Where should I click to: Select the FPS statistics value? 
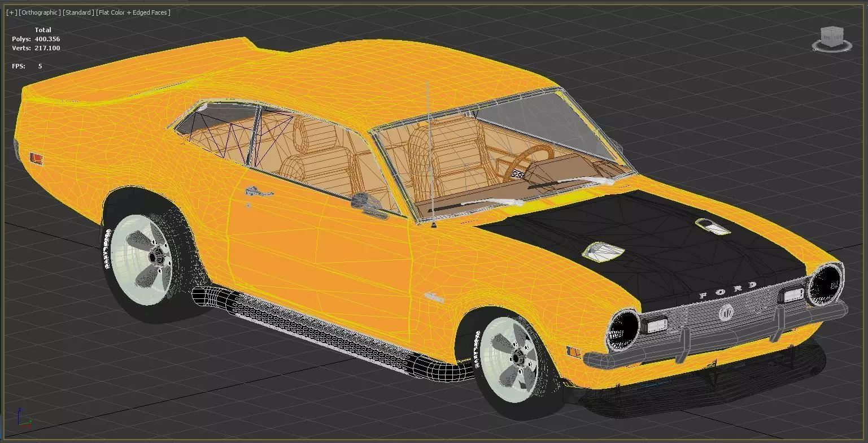(x=40, y=66)
